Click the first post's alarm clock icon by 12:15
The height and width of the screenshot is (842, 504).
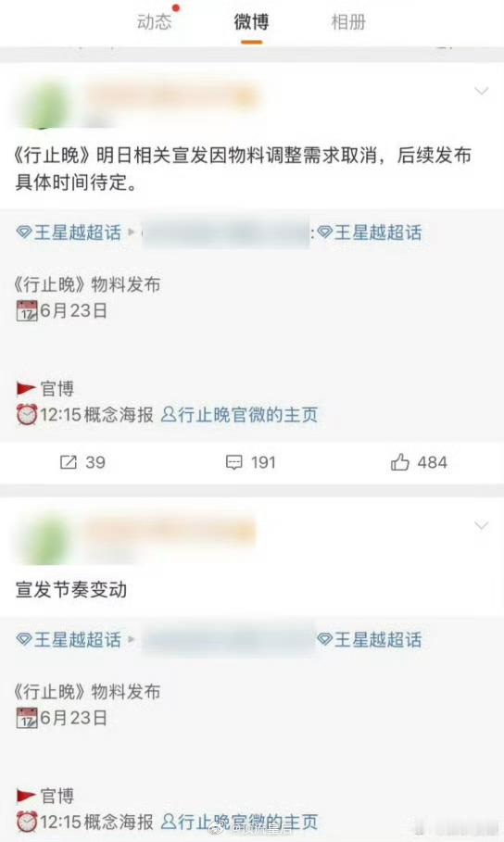coord(27,415)
